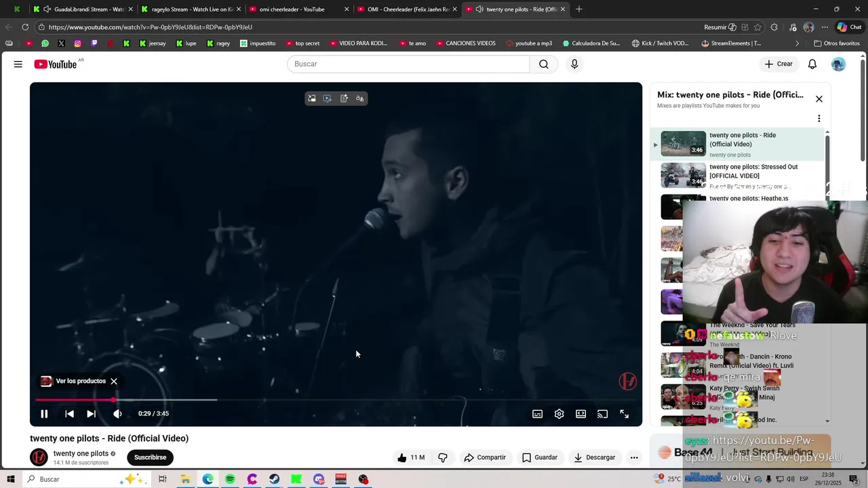Open the 'Compartir' share button
The height and width of the screenshot is (488, 868).
pos(485,457)
